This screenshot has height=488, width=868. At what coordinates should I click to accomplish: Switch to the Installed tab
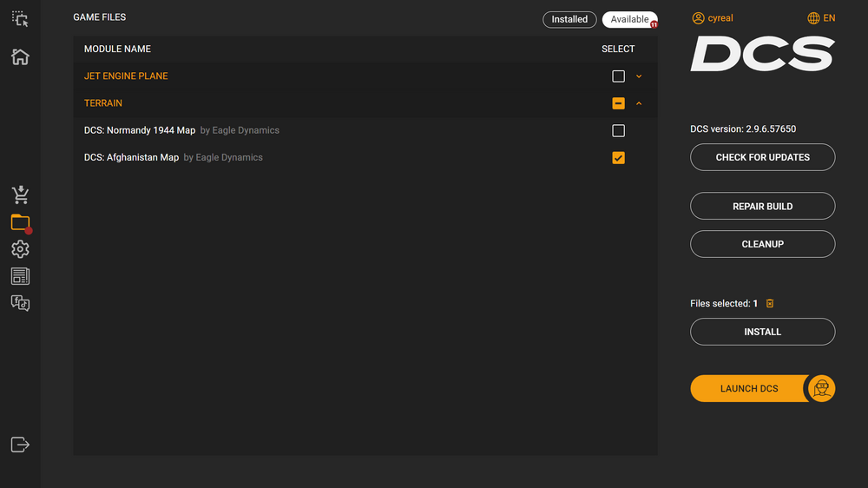point(569,19)
